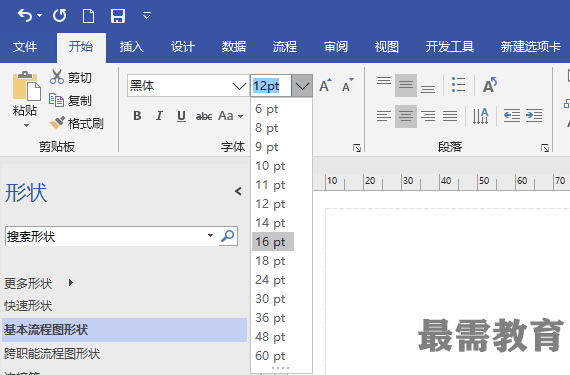570x375 pixels.
Task: Switch to the 设计 ribbon tab
Action: click(183, 47)
